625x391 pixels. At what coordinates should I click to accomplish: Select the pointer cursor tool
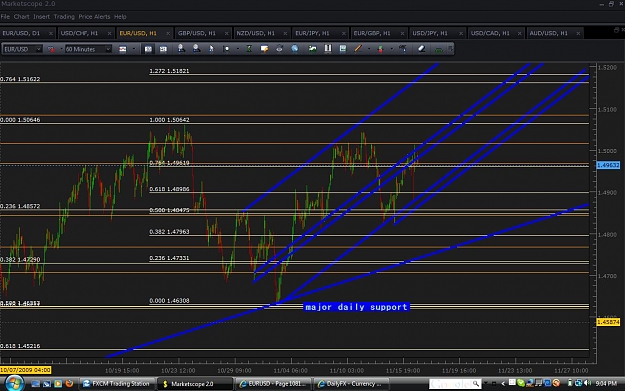point(211,49)
